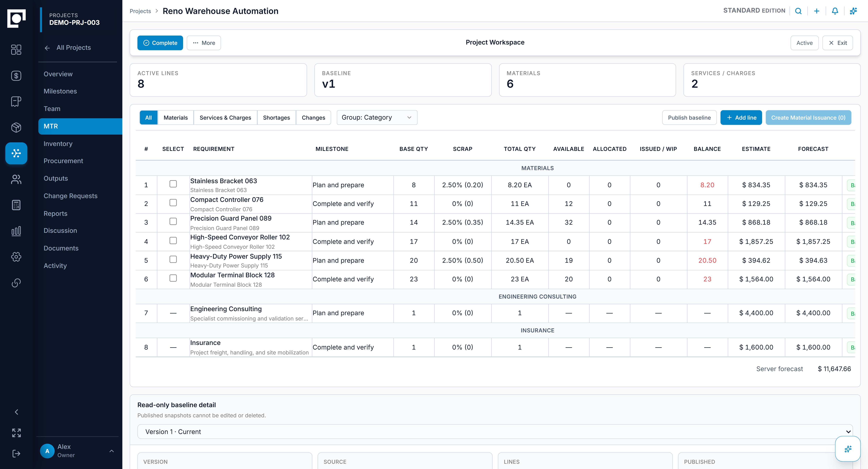Click Publish baseline button
The height and width of the screenshot is (469, 868).
coord(689,118)
